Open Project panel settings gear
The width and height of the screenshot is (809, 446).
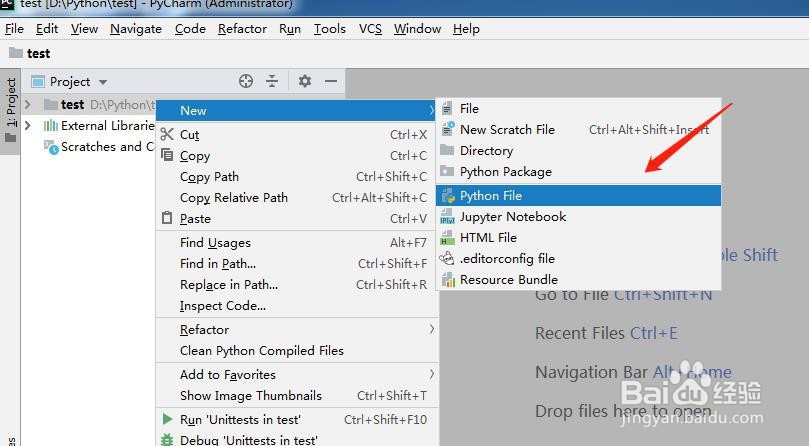[305, 81]
